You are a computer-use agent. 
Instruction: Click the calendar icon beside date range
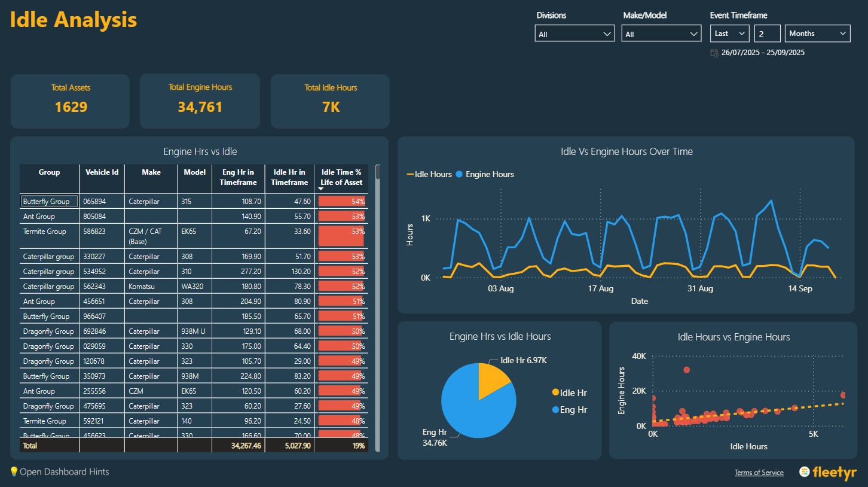(714, 53)
